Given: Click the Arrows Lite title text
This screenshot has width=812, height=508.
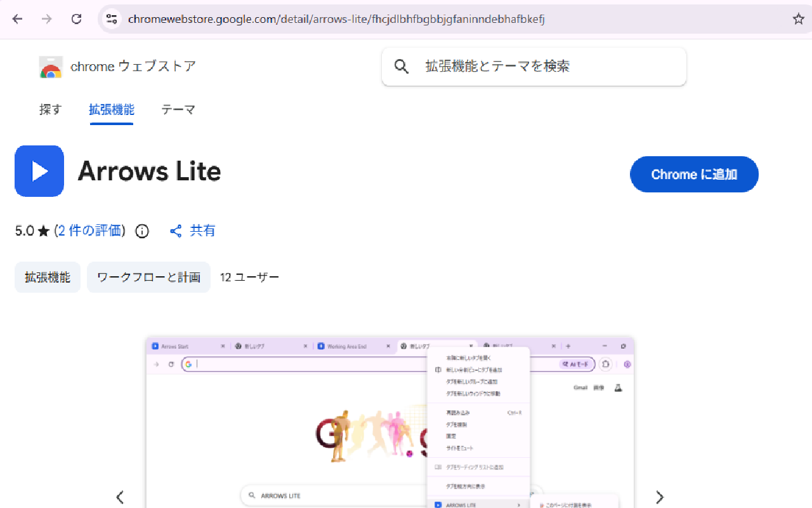Looking at the screenshot, I should 149,171.
